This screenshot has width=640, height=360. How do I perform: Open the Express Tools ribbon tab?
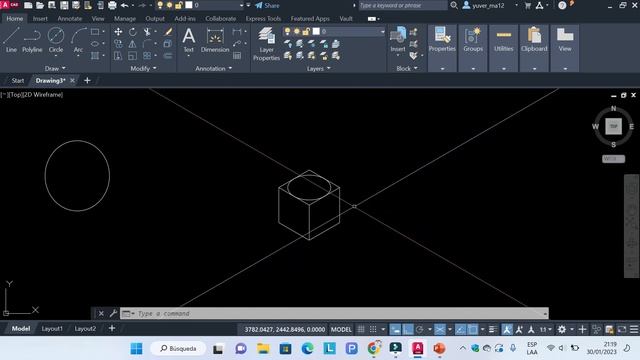tap(263, 18)
